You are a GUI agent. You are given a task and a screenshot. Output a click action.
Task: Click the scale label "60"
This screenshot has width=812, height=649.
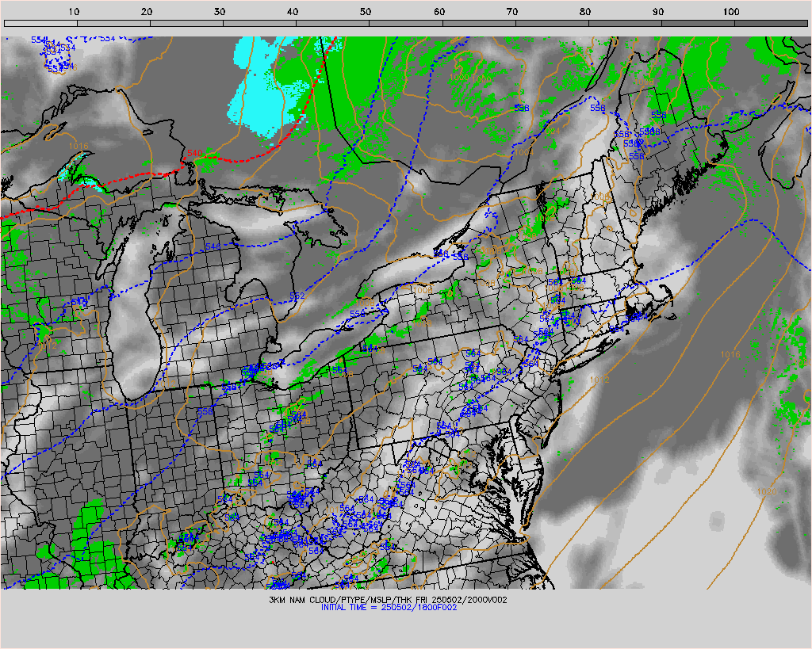coord(439,11)
